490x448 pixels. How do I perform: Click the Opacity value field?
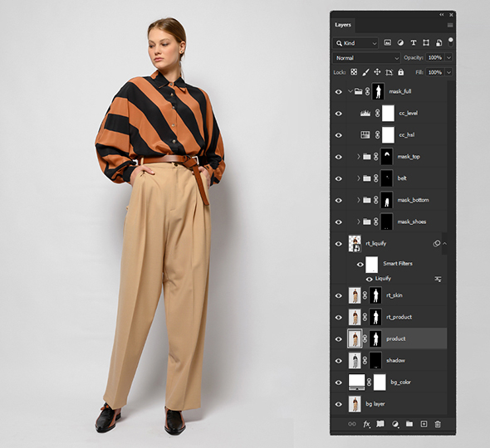[x=435, y=57]
